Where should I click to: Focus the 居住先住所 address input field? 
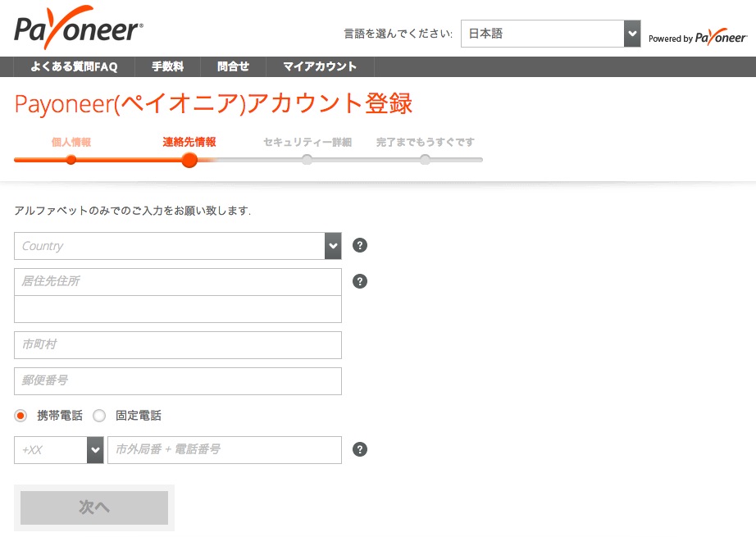[x=178, y=281]
